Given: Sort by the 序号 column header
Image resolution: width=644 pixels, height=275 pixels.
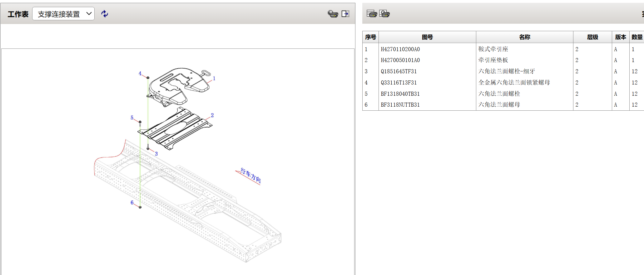Looking at the screenshot, I should [370, 37].
